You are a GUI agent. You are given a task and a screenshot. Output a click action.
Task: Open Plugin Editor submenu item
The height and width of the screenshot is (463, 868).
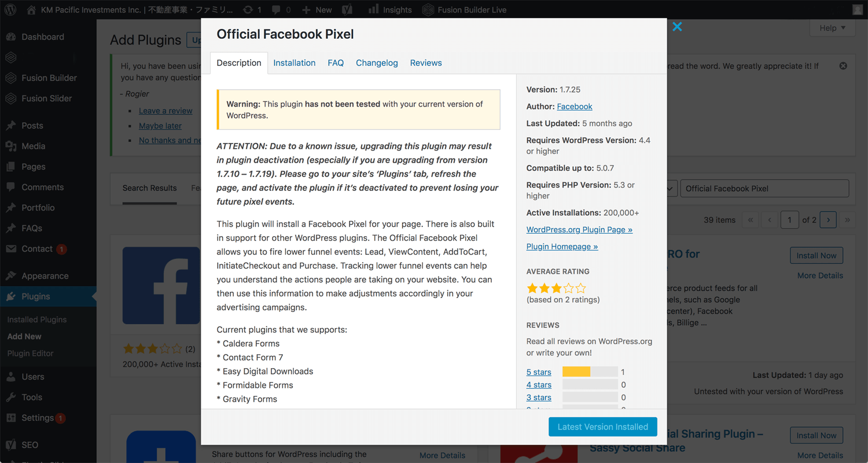tap(31, 353)
